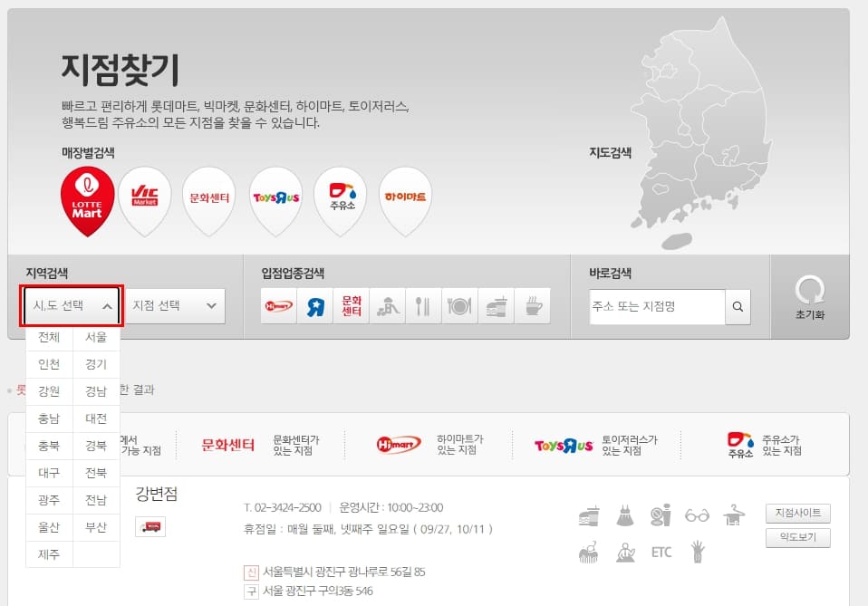Image resolution: width=868 pixels, height=606 pixels.
Task: Choose 강원 in region list
Action: tap(49, 391)
